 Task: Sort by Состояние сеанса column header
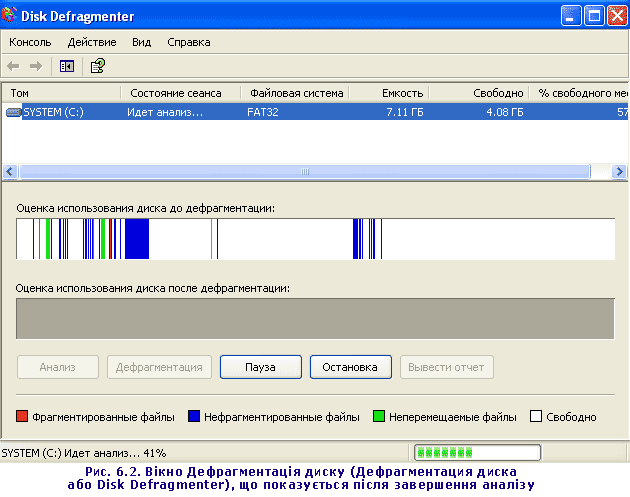[x=181, y=93]
